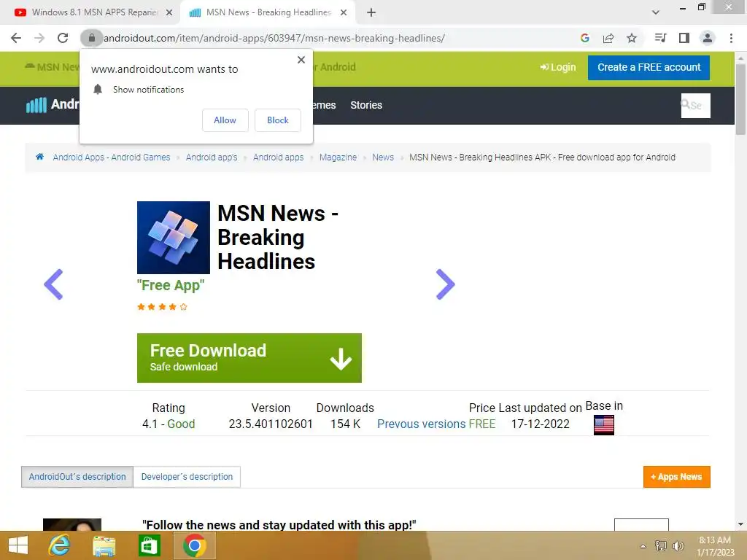Open Chrome's three-dot menu

click(x=731, y=38)
